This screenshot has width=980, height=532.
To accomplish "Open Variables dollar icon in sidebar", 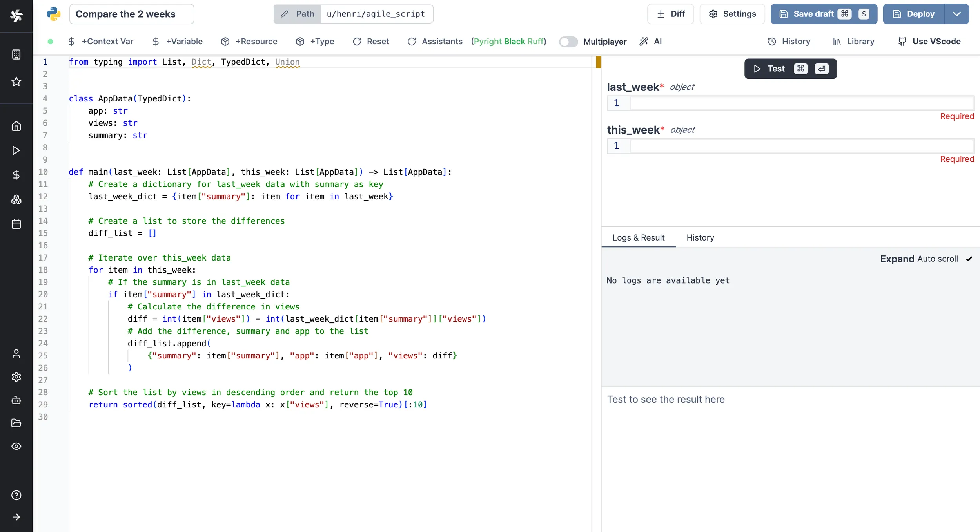I will coord(16,175).
